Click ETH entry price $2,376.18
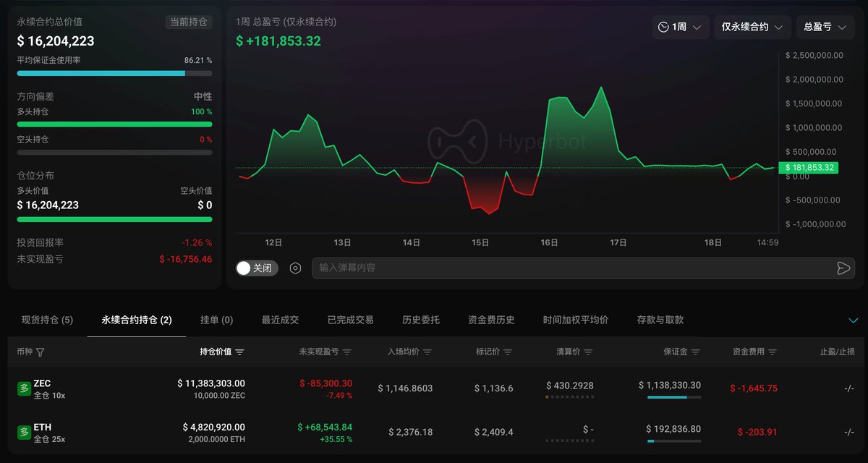The width and height of the screenshot is (868, 463). pyautogui.click(x=410, y=433)
